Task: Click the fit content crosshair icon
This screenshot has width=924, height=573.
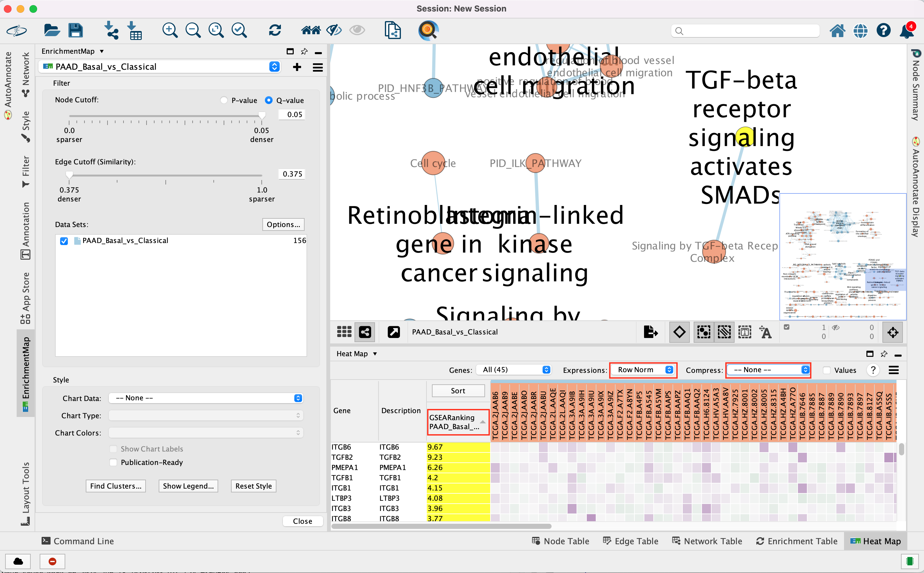Action: pos(893,332)
